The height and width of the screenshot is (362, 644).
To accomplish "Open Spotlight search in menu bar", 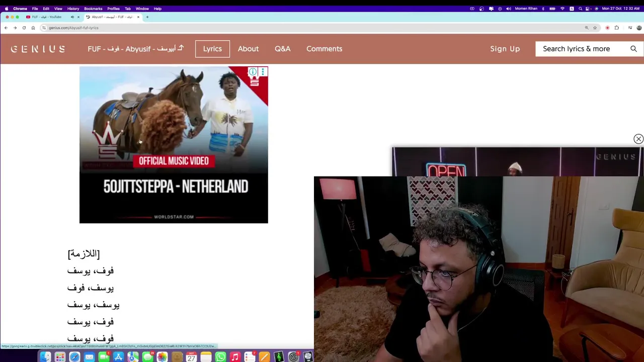I will pyautogui.click(x=580, y=9).
